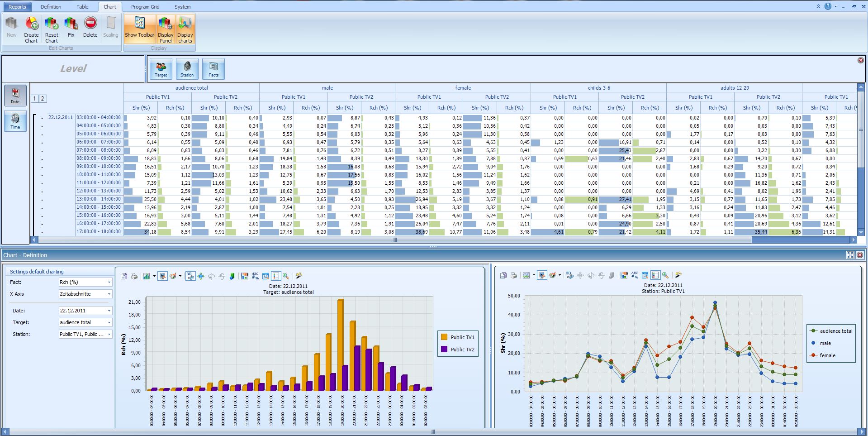Click zoom magnifier in line chart toolbar
Screen dimensions: 868x436
pyautogui.click(x=665, y=275)
